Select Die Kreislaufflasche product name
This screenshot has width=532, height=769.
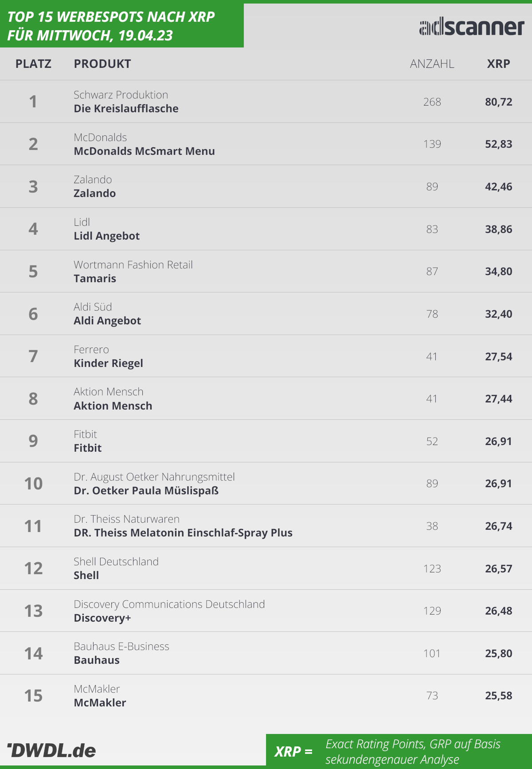[x=126, y=108]
